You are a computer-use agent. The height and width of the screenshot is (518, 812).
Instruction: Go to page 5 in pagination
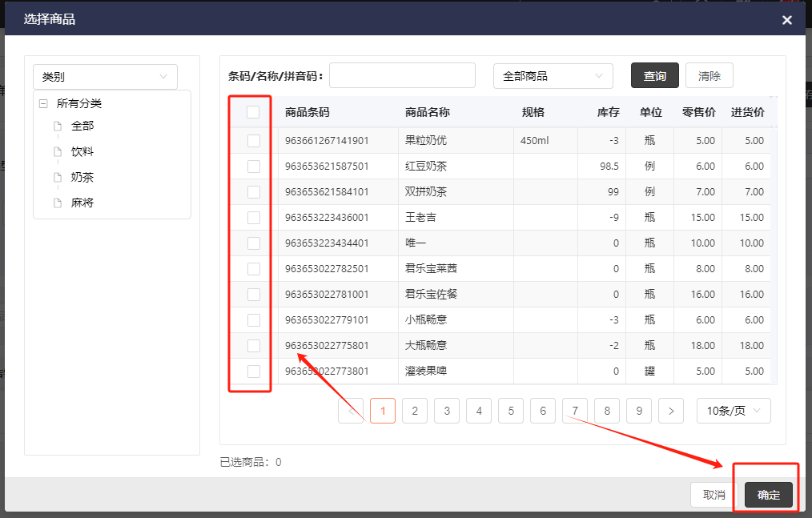pos(510,411)
